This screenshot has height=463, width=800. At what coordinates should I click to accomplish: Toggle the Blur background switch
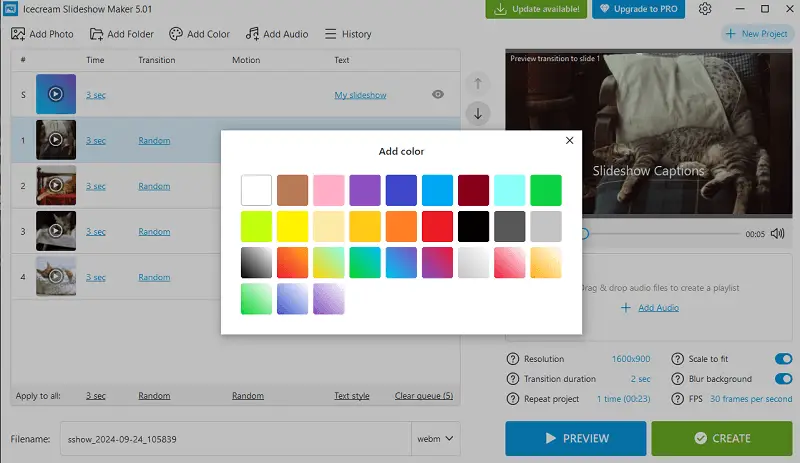tap(783, 379)
